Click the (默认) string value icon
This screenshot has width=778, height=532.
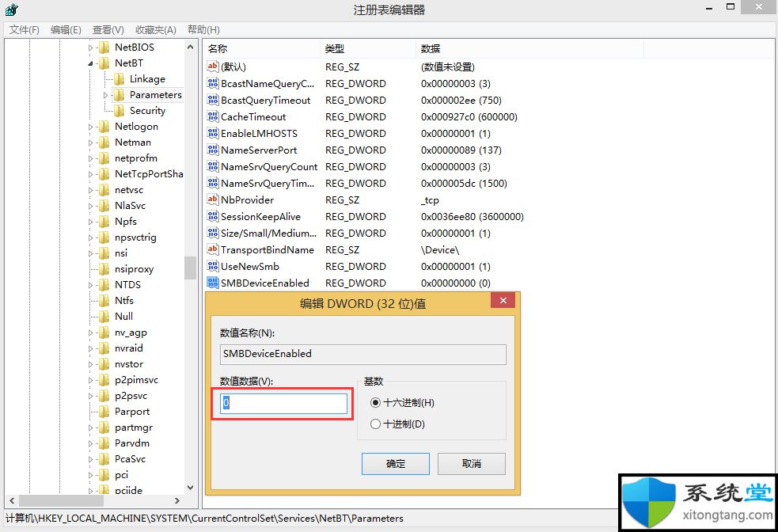coord(213,66)
